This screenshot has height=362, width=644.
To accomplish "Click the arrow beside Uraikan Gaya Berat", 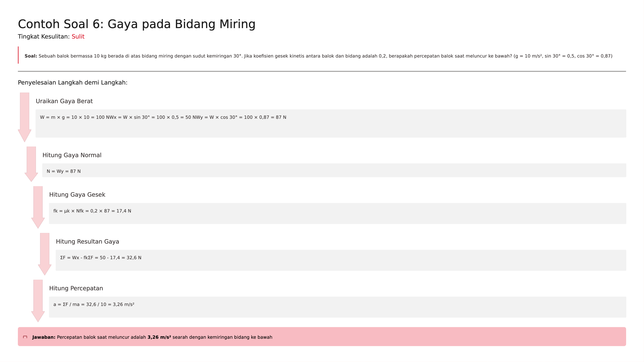I will click(x=24, y=117).
